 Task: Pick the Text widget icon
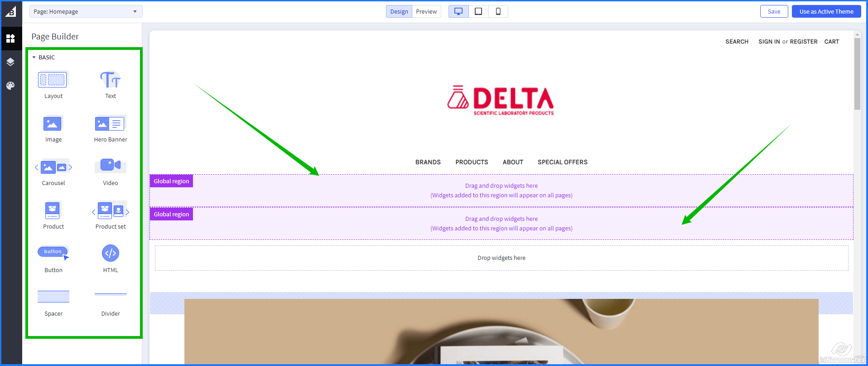110,80
